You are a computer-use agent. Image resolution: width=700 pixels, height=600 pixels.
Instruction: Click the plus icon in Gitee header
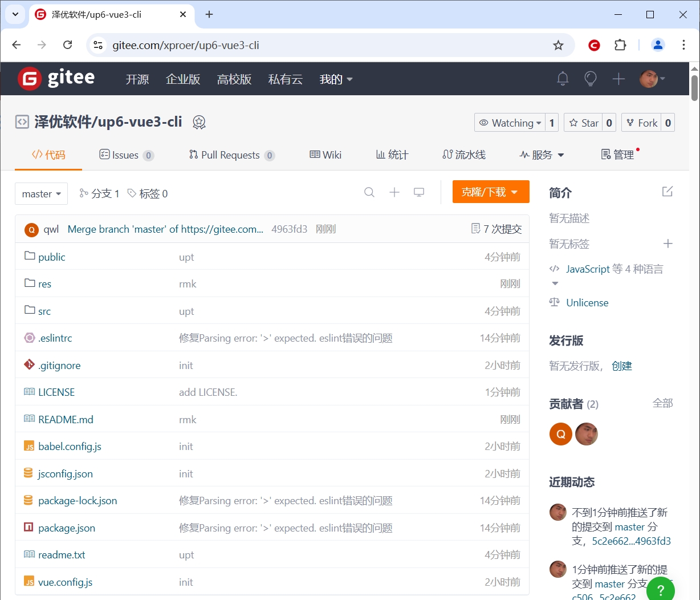click(x=618, y=79)
